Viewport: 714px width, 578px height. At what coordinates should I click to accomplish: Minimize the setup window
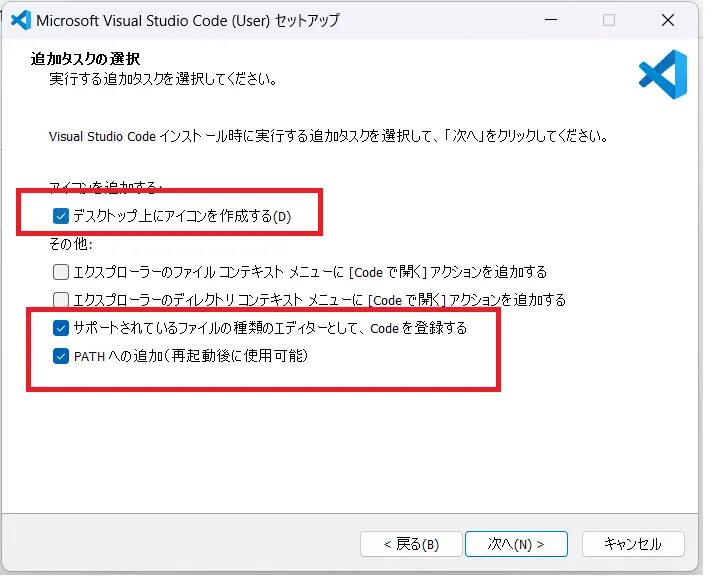(551, 20)
